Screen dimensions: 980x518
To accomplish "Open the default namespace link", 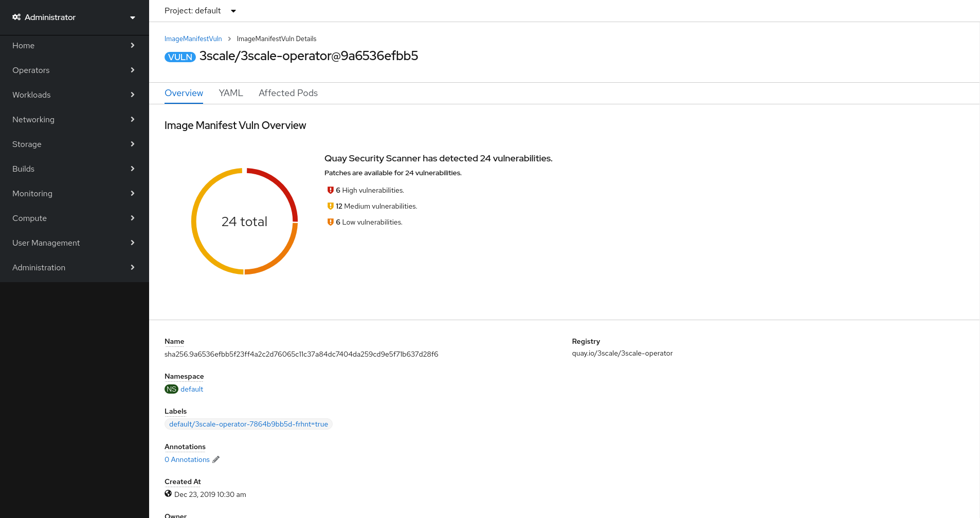I will [x=192, y=389].
